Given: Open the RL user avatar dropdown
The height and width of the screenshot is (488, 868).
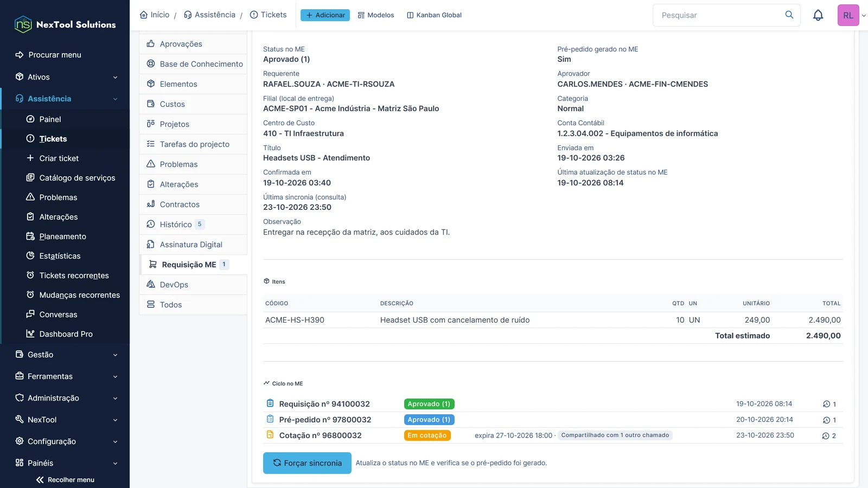Looking at the screenshot, I should tap(852, 15).
